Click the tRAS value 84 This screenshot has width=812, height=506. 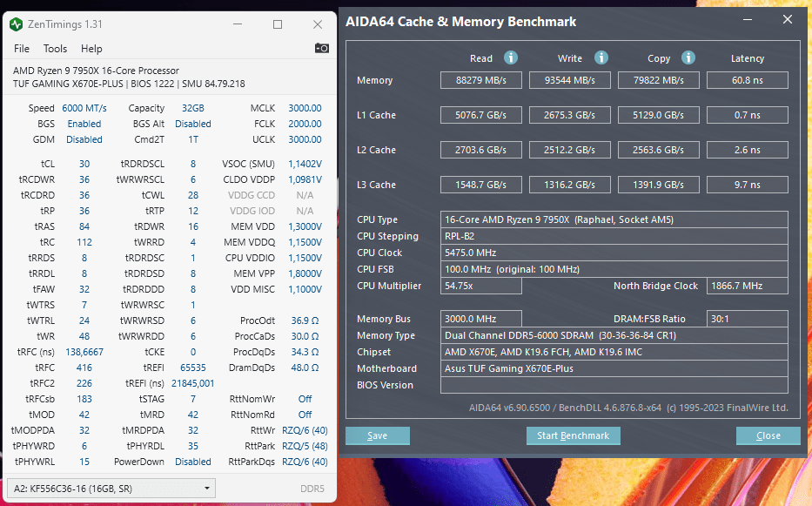84,226
